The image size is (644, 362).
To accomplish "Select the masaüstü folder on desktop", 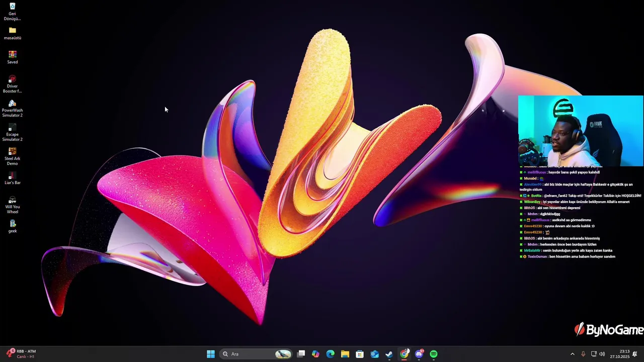I will tap(13, 33).
